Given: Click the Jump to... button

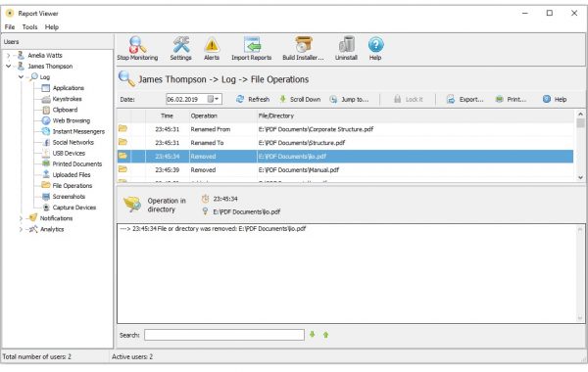Looking at the screenshot, I should pos(349,99).
